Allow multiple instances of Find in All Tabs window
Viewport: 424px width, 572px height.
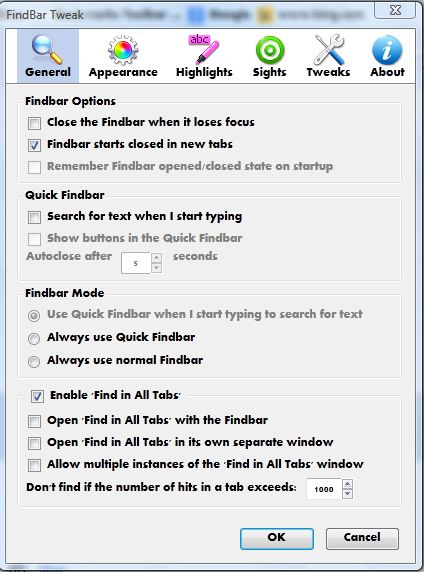coord(34,465)
